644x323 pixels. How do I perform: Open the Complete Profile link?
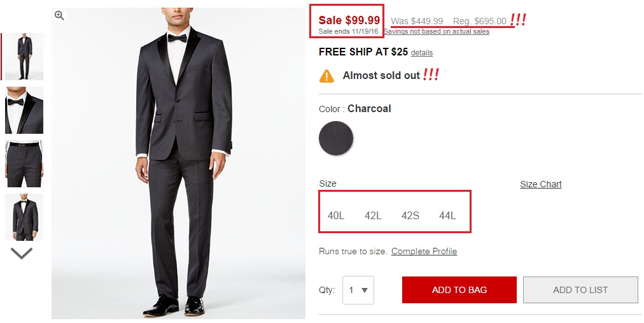pos(424,251)
